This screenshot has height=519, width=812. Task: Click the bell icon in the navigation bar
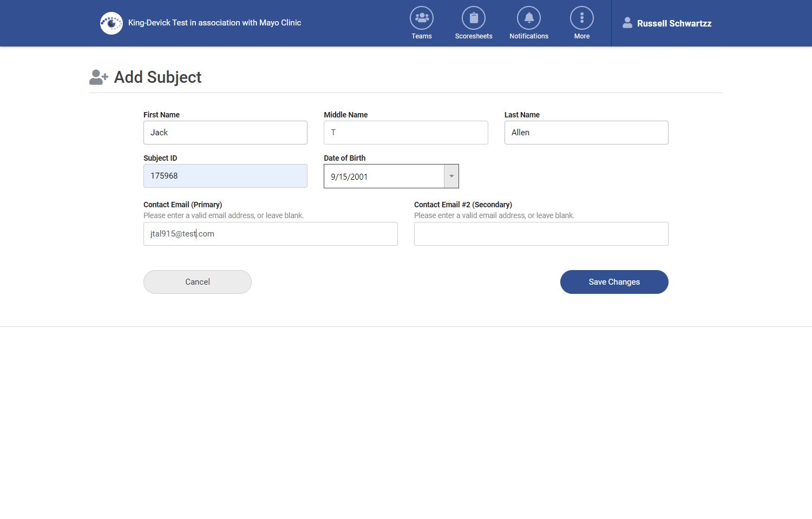pos(528,18)
